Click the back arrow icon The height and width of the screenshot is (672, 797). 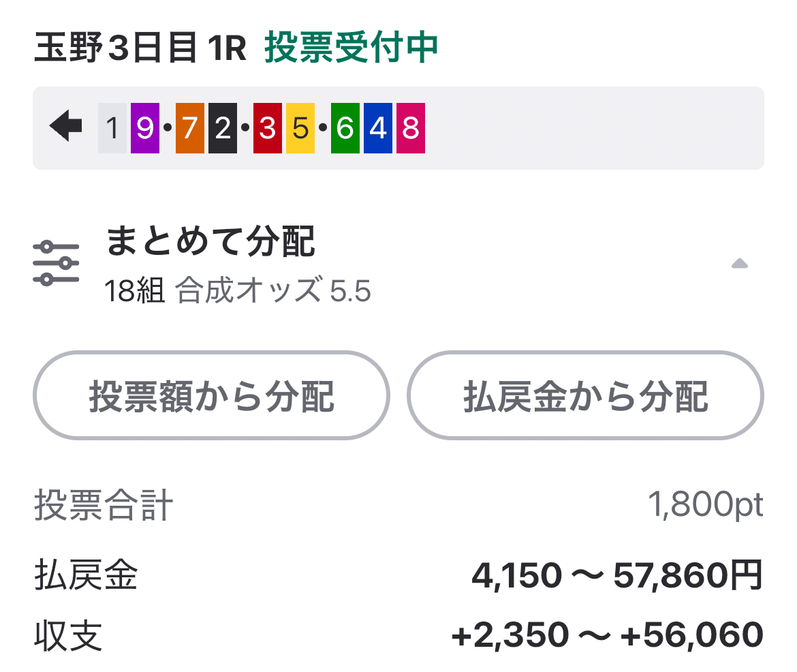(65, 127)
